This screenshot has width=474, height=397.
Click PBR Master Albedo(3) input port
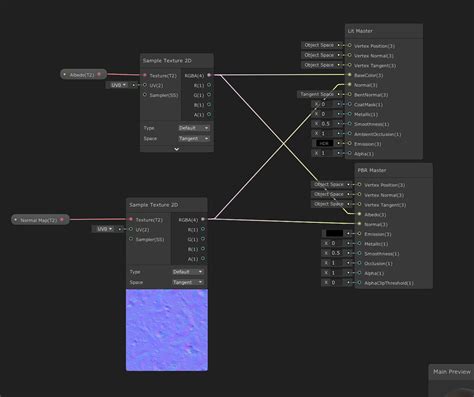point(359,214)
